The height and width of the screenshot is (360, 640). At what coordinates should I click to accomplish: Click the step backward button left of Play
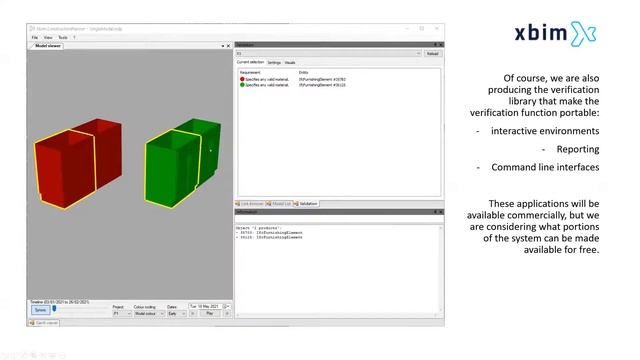192,313
